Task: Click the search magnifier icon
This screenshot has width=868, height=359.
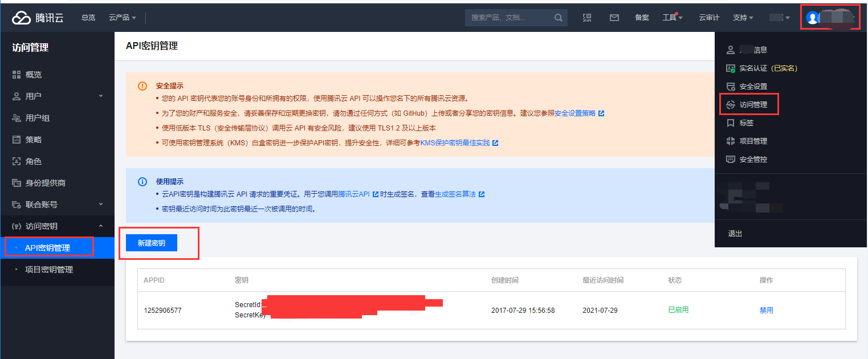Action: (x=559, y=18)
